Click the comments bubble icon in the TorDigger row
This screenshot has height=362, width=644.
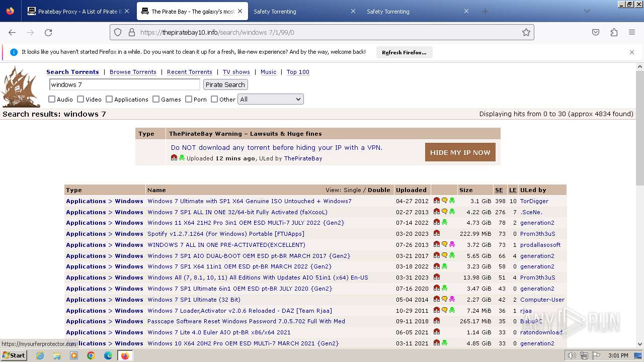pos(444,201)
